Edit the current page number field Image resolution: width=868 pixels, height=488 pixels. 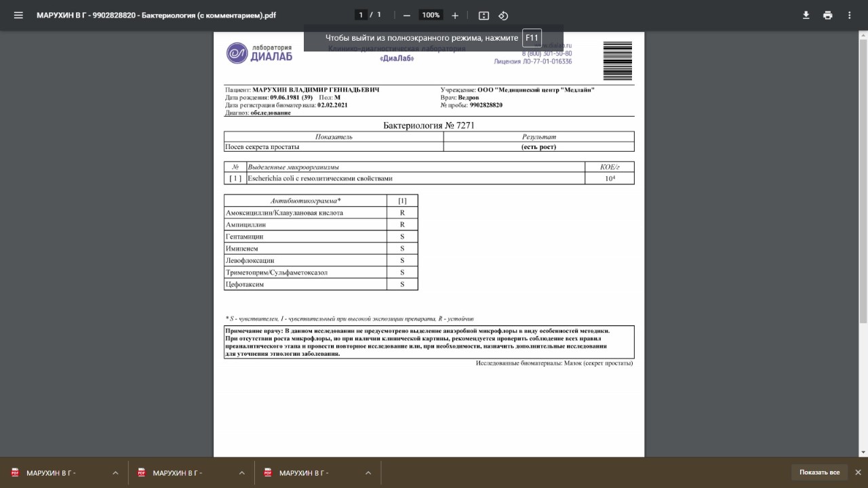click(x=361, y=15)
